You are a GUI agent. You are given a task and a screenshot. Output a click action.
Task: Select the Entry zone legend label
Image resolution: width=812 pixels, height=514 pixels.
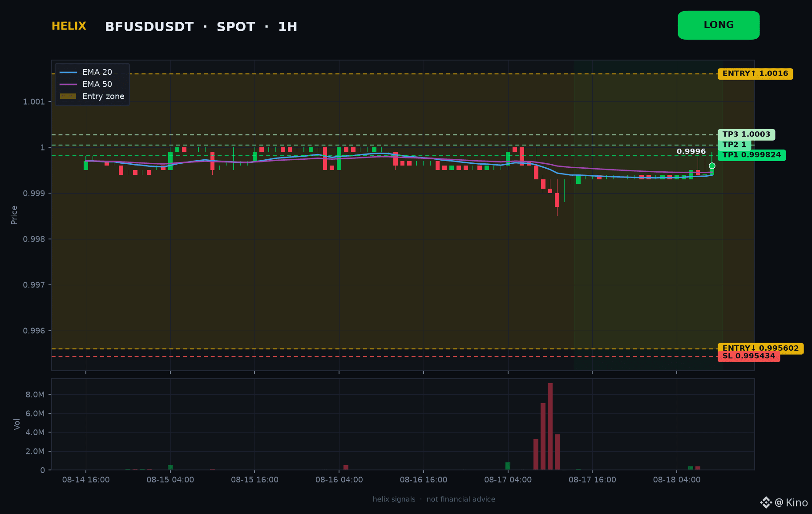pyautogui.click(x=103, y=96)
